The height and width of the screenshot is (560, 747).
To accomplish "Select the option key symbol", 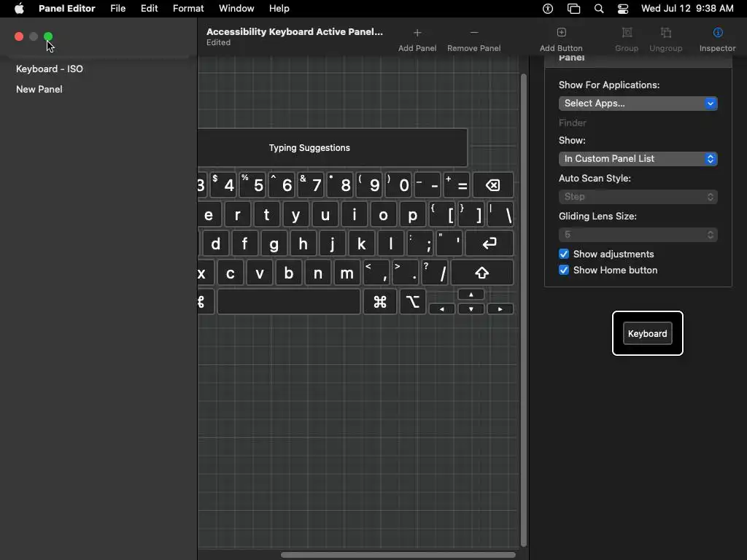I will [x=413, y=302].
